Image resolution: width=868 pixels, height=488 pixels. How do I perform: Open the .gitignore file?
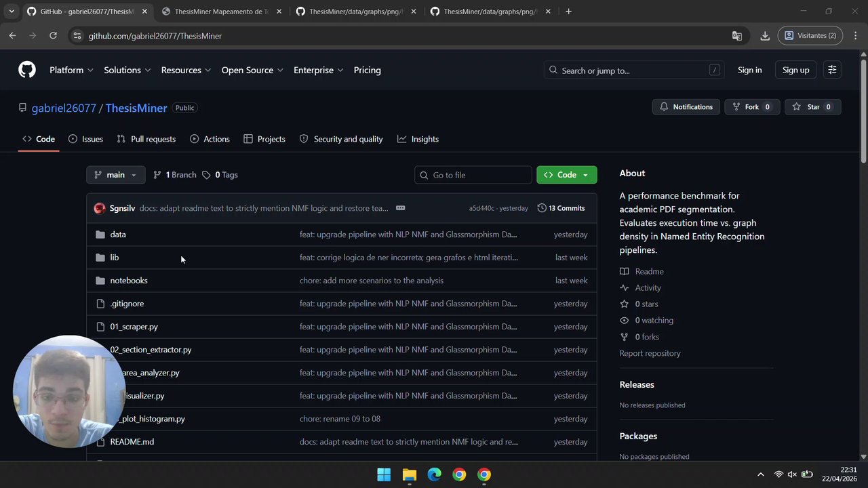click(x=127, y=304)
